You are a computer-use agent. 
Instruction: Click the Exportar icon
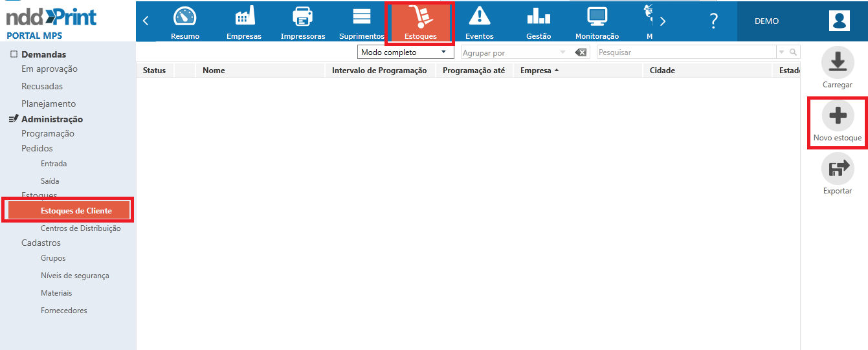pos(837,170)
